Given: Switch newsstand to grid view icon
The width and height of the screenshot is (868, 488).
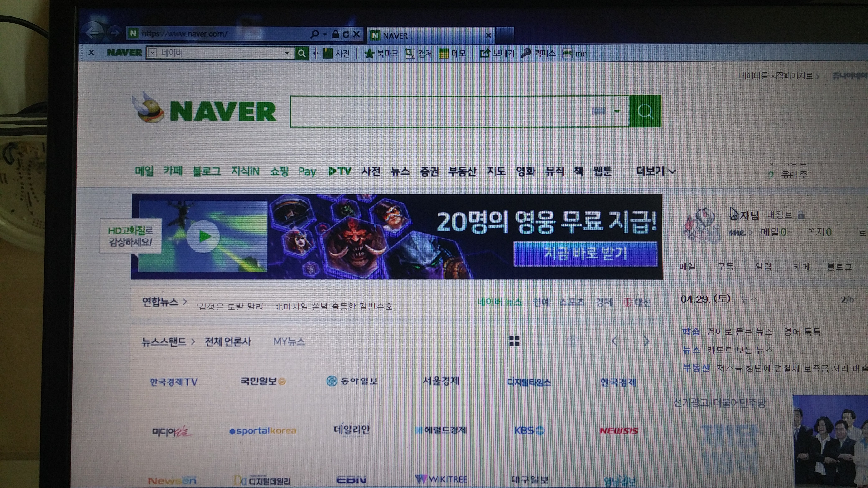Looking at the screenshot, I should pos(514,341).
